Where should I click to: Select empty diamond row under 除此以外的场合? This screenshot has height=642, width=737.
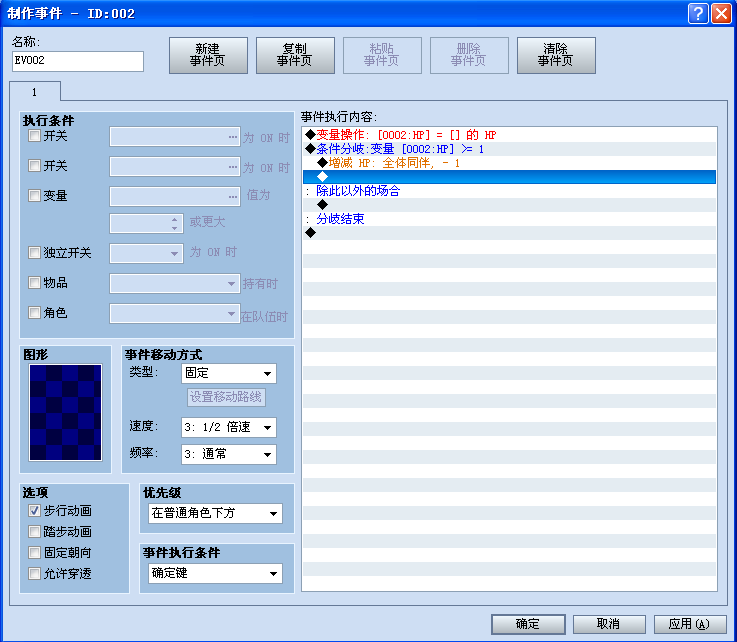click(510, 205)
